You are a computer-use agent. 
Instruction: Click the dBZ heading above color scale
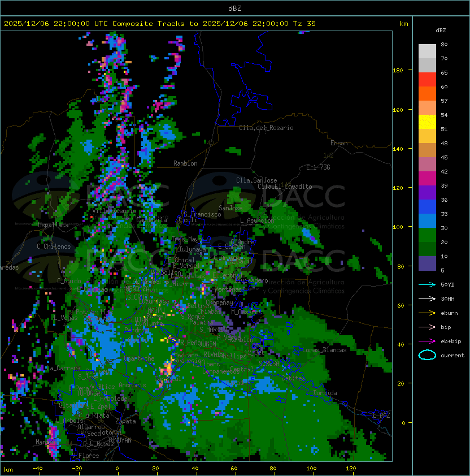[x=441, y=31]
